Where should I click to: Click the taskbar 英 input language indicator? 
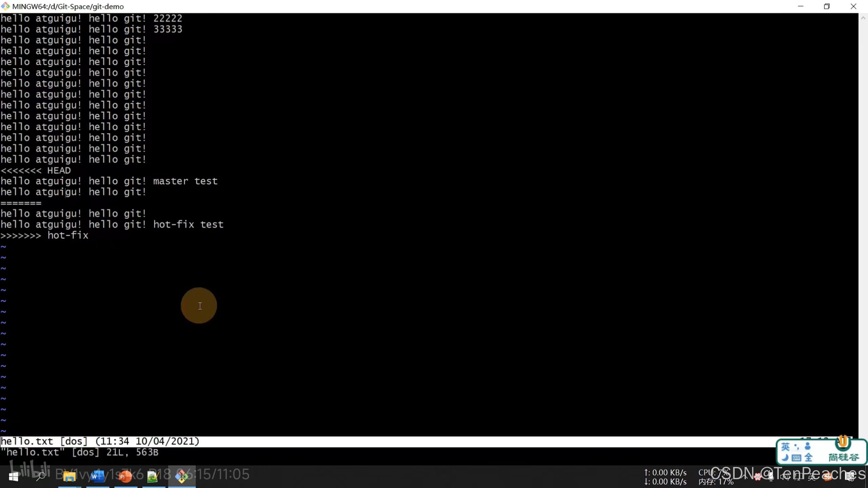pos(812,477)
